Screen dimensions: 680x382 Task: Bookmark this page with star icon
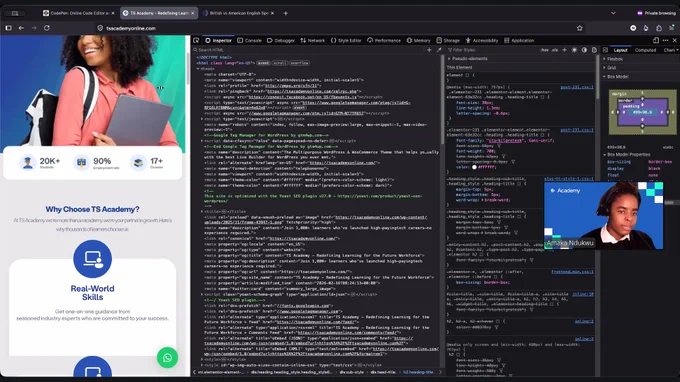[x=580, y=28]
